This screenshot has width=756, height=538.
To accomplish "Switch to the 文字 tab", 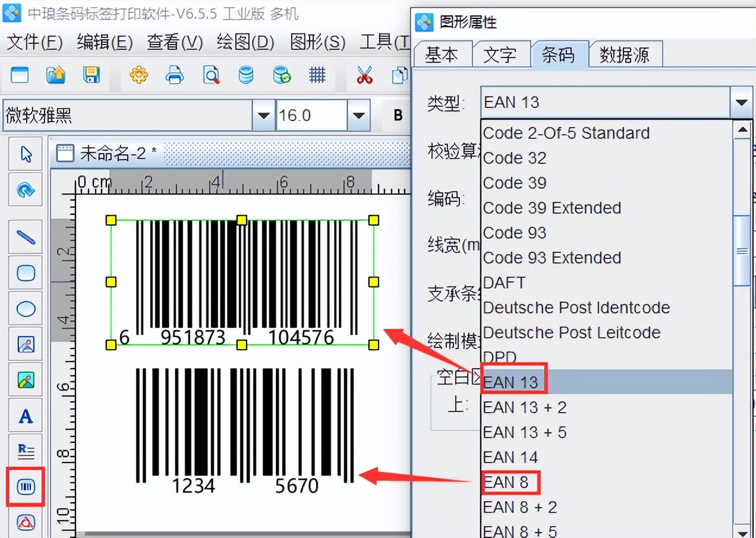I will 501,54.
